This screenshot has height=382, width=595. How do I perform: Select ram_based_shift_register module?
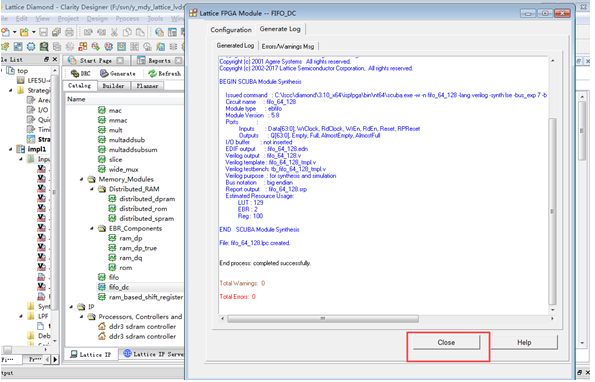coord(146,297)
